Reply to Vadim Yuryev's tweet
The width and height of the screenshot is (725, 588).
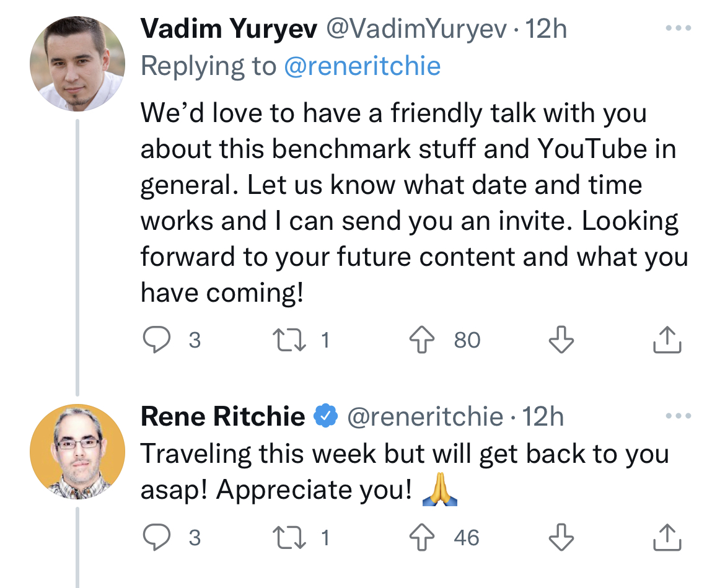point(156,340)
